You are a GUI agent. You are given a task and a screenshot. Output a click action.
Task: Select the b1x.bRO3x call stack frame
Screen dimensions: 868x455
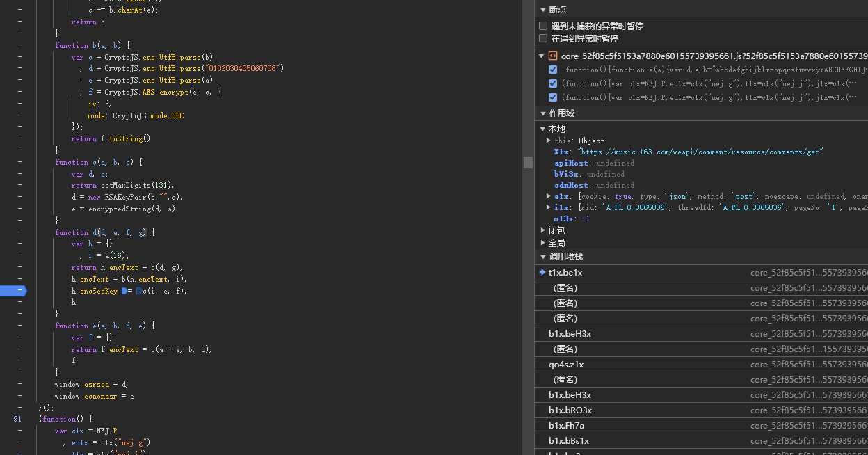570,410
